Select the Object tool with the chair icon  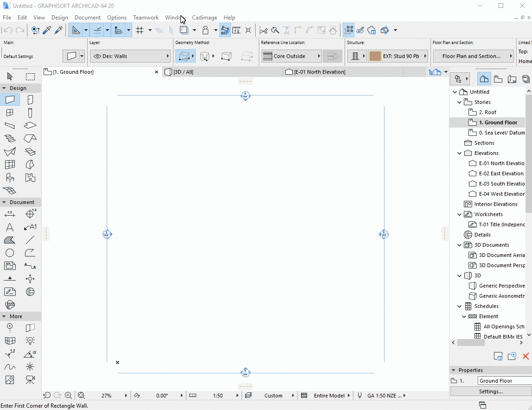[x=10, y=178]
